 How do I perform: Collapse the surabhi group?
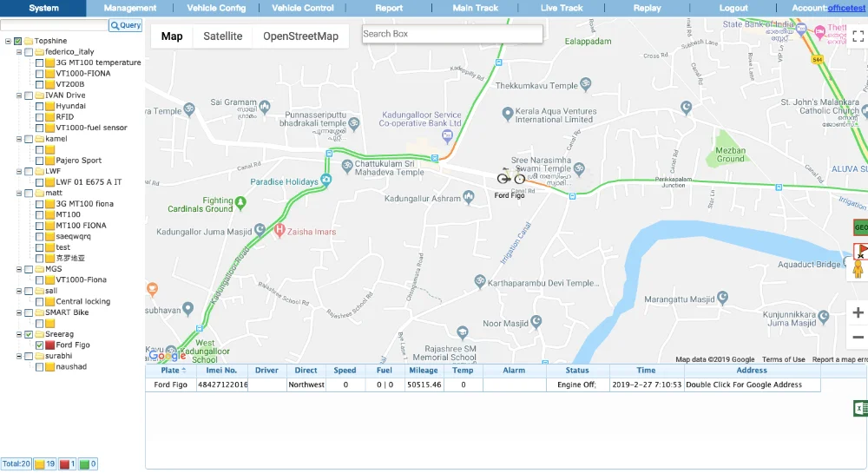click(x=19, y=356)
